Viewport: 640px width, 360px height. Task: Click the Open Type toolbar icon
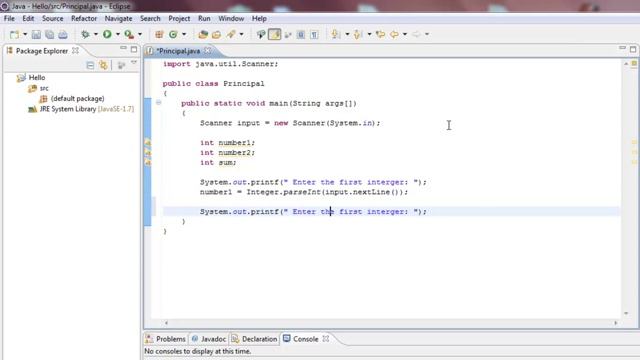203,35
